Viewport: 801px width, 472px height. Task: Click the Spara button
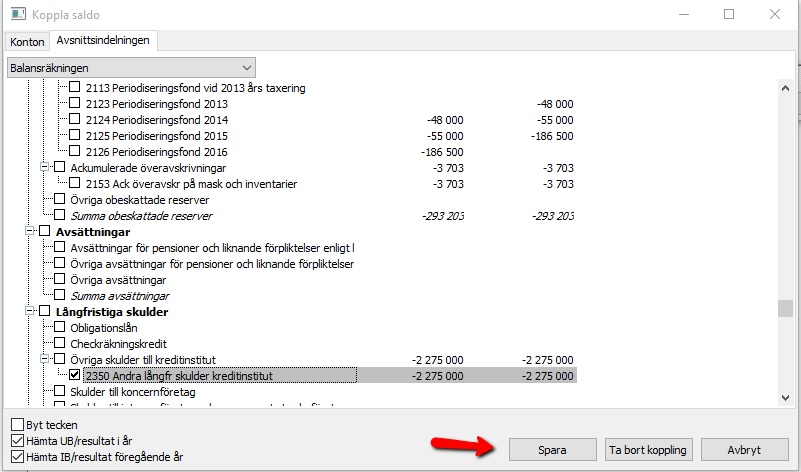pos(552,450)
